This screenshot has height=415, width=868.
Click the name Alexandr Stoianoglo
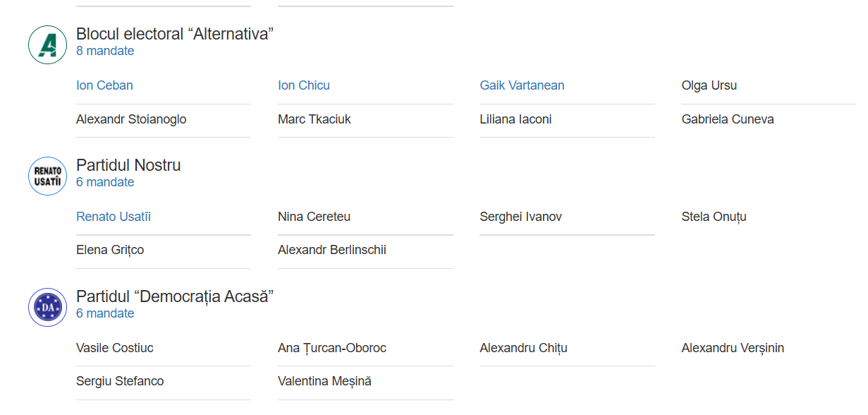131,119
